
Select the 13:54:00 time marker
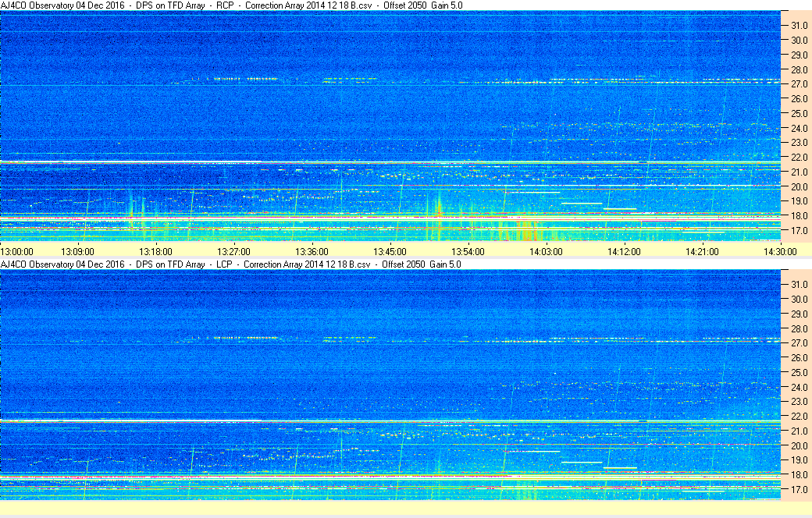click(468, 252)
